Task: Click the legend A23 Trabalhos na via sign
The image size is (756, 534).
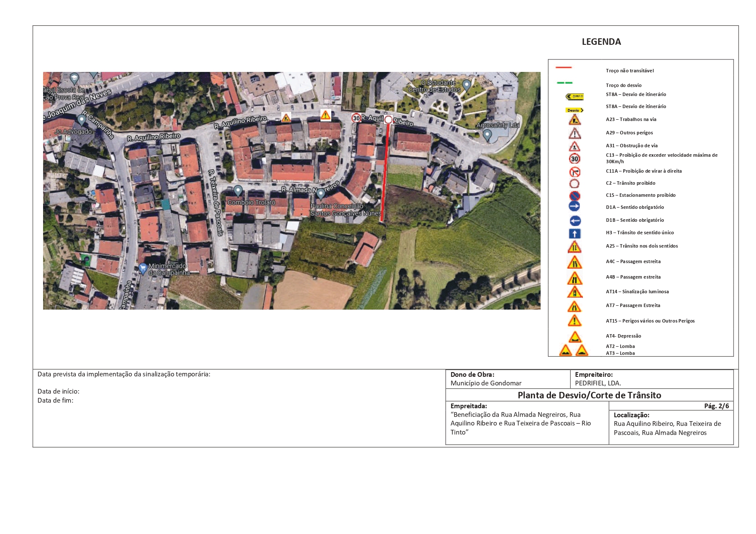Action: tap(575, 120)
